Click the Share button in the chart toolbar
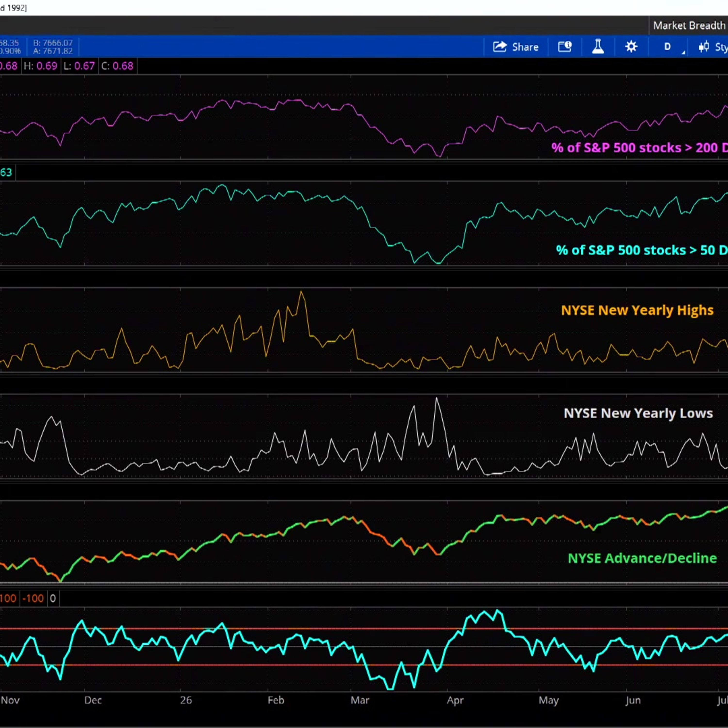 (x=515, y=47)
